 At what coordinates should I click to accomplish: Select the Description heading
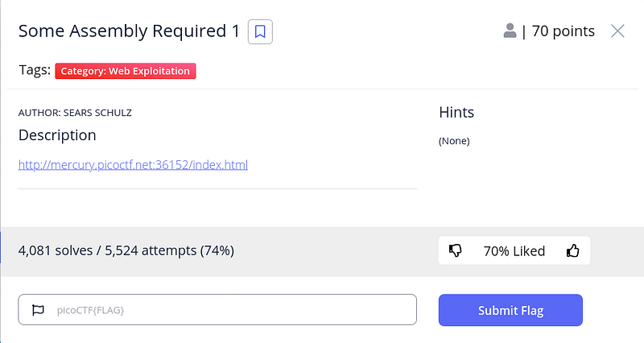click(x=57, y=134)
